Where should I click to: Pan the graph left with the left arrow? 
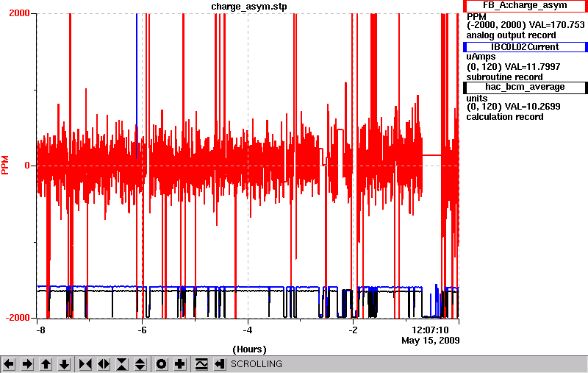pos(9,364)
